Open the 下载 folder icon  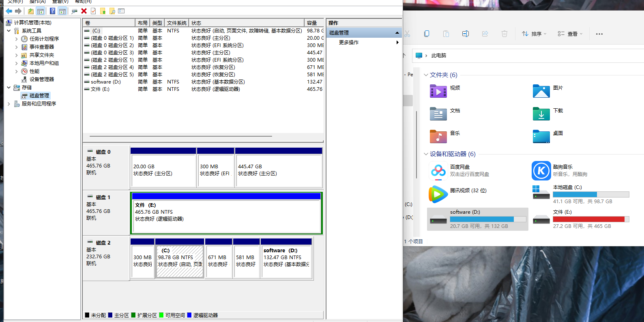[x=541, y=114]
